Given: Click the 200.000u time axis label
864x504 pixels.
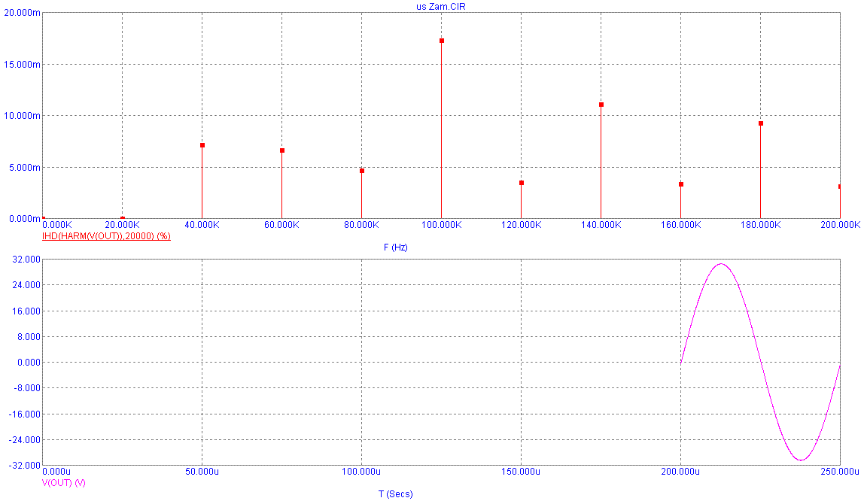Looking at the screenshot, I should tap(680, 472).
